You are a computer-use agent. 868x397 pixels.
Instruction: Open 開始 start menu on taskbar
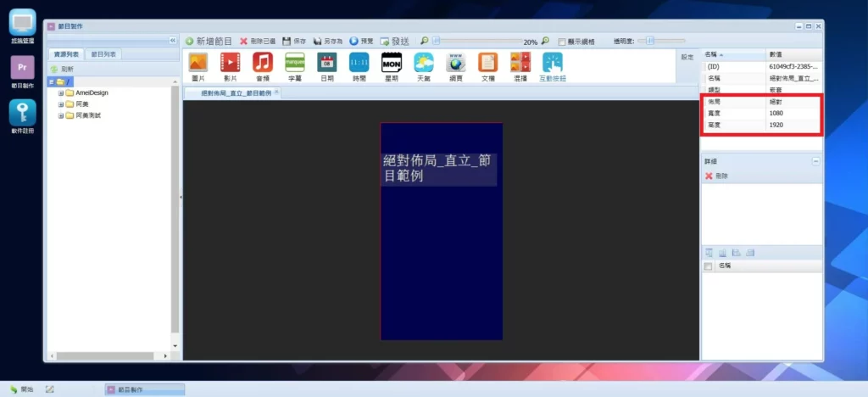[x=21, y=389]
